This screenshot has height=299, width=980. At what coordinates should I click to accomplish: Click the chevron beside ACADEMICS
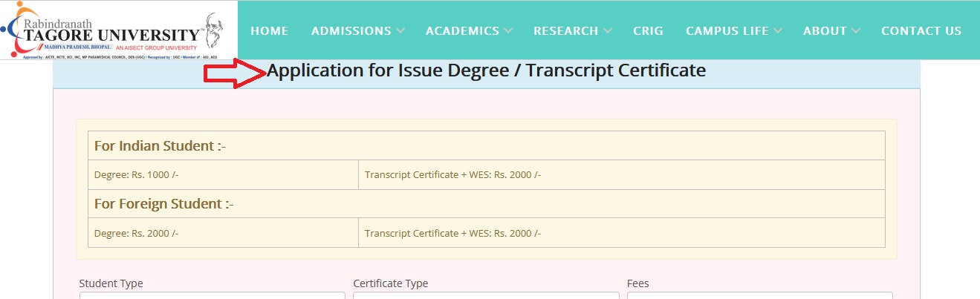(x=509, y=31)
